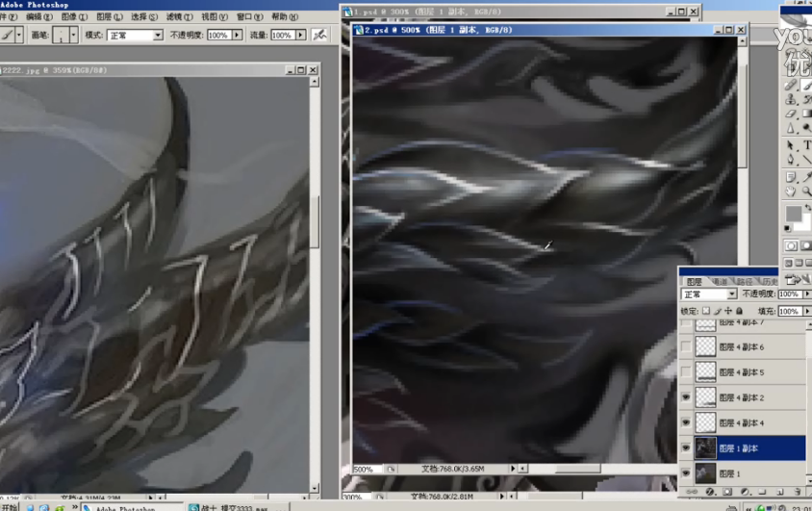The width and height of the screenshot is (812, 511).
Task: Open brush tool preset picker arrow
Action: (x=19, y=35)
